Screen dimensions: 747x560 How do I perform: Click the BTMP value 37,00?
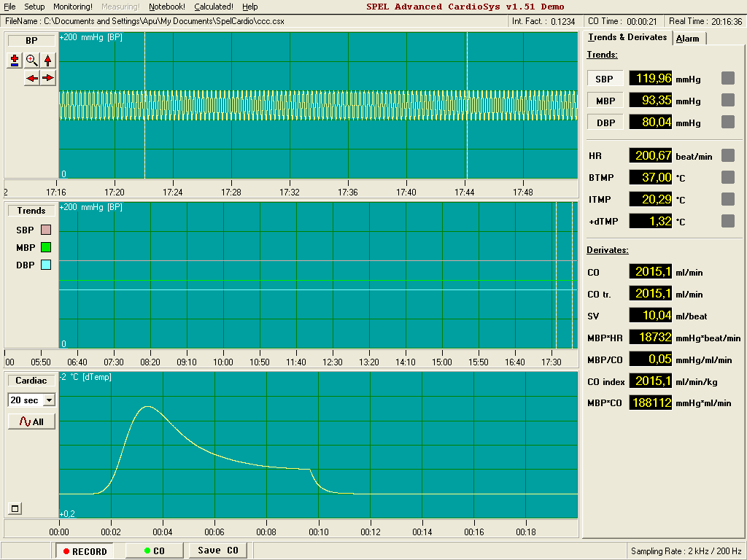point(650,177)
